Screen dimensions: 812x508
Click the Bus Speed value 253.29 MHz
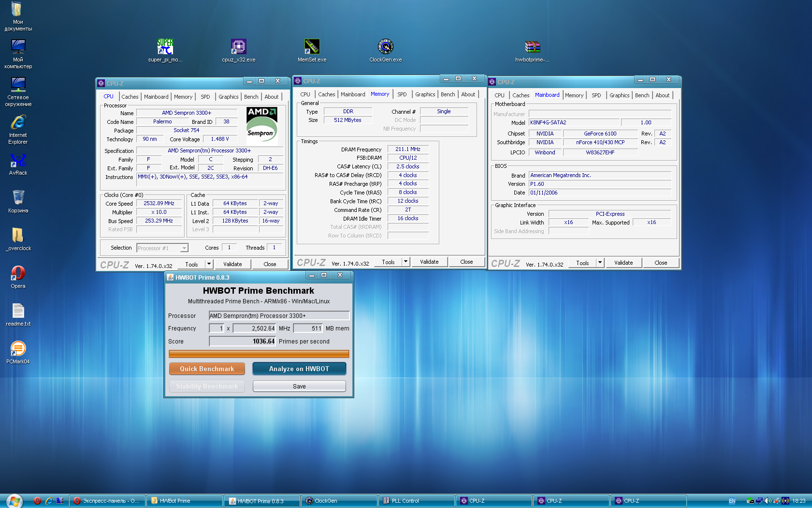pyautogui.click(x=159, y=221)
